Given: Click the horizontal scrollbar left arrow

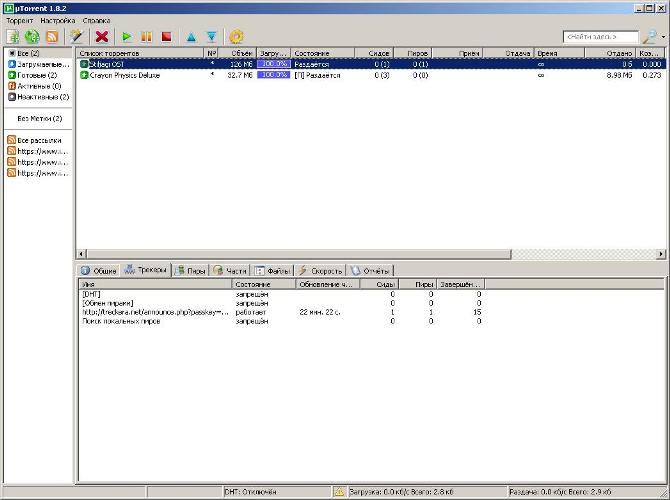Looking at the screenshot, I should 82,254.
